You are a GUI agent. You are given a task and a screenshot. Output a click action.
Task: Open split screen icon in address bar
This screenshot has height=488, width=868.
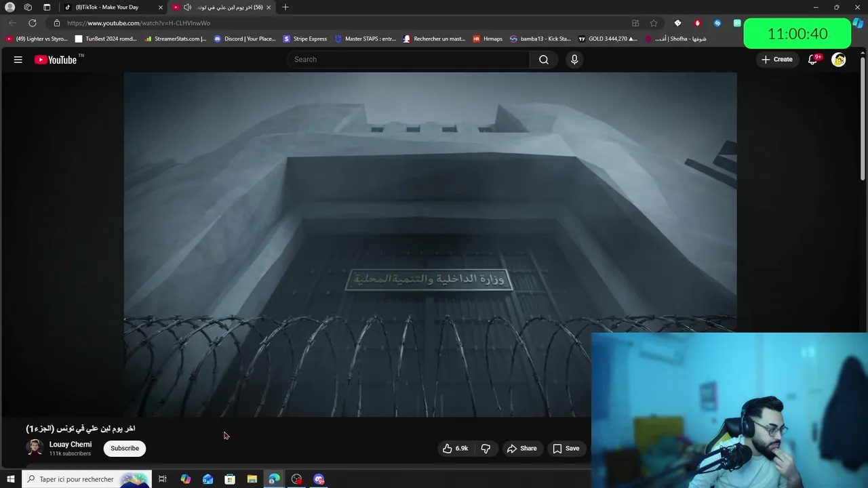(635, 23)
